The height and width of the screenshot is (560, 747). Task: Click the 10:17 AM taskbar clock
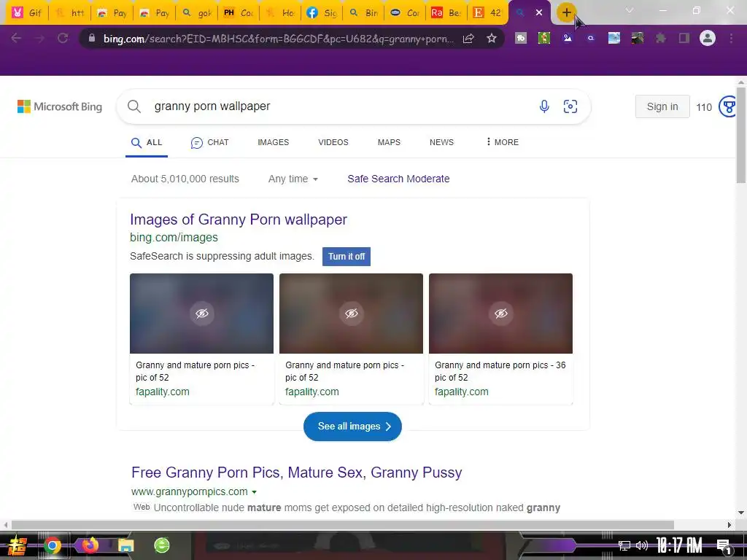[679, 545]
